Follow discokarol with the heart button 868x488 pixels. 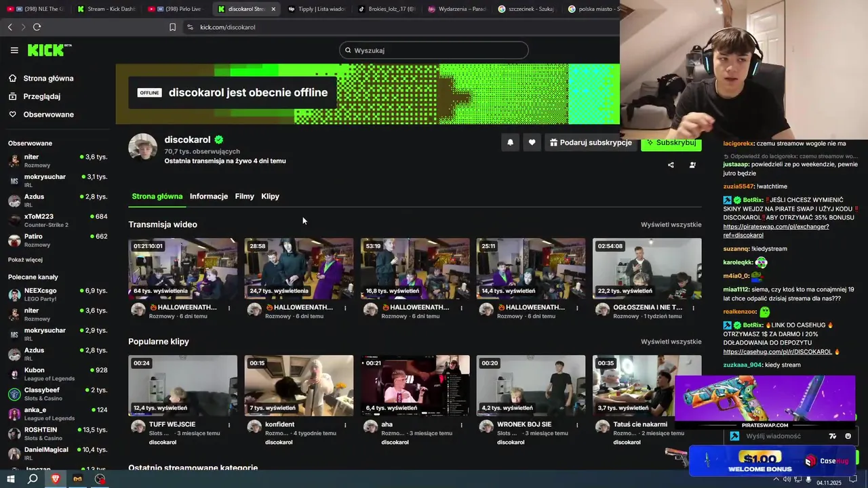532,142
